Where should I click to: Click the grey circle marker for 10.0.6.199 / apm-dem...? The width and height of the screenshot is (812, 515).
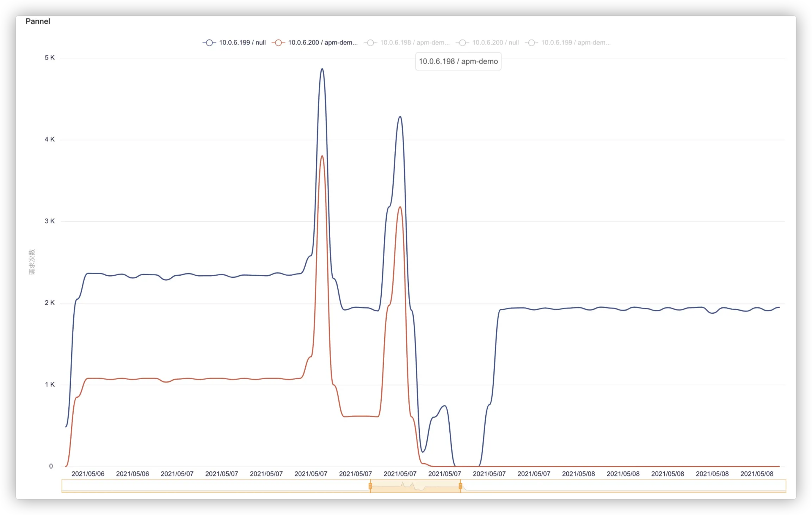click(531, 43)
